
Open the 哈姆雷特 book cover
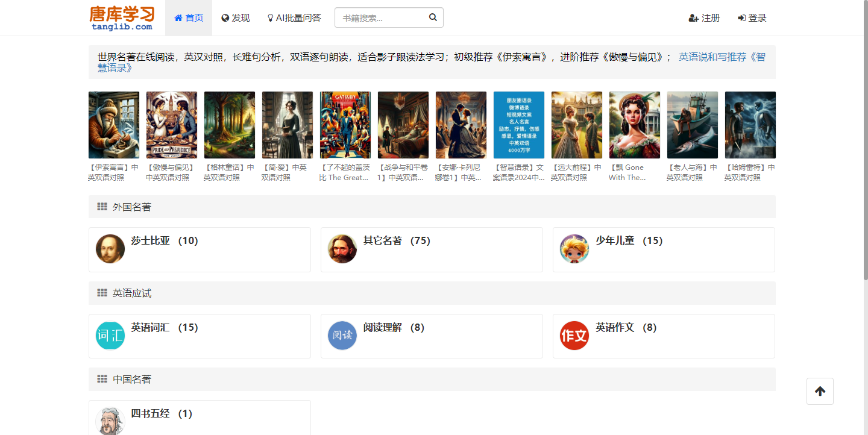[750, 125]
